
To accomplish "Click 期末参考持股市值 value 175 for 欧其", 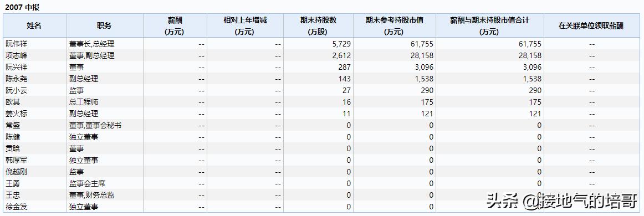I will (x=428, y=102).
